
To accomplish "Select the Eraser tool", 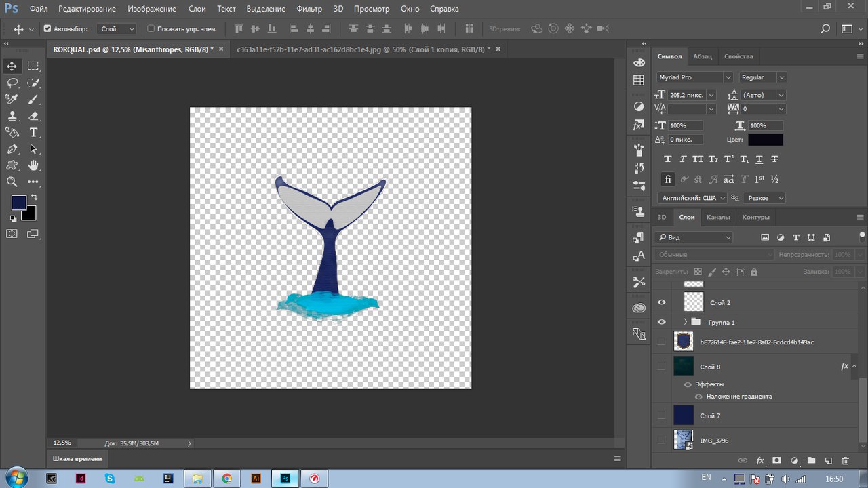I will (x=33, y=116).
